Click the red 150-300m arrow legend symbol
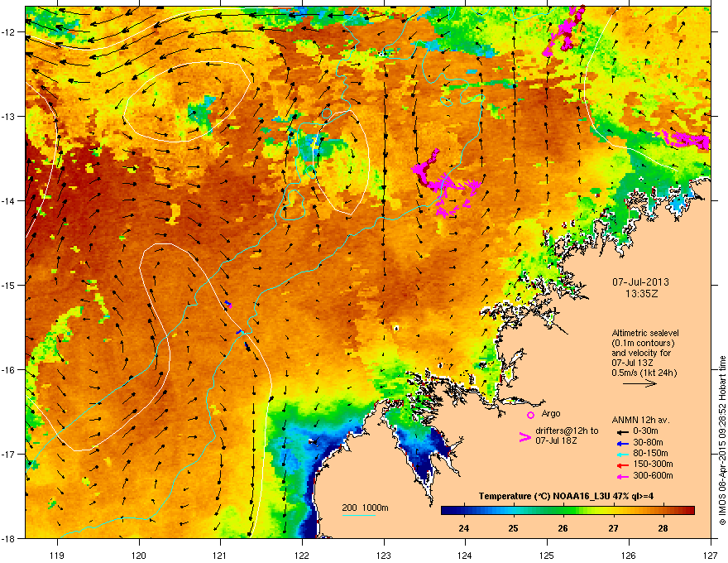The image size is (728, 563). pos(621,465)
